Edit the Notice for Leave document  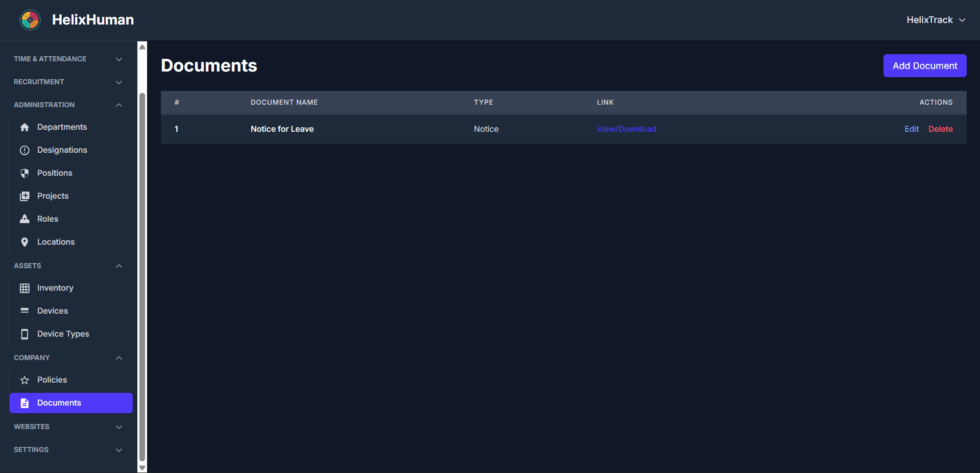912,129
